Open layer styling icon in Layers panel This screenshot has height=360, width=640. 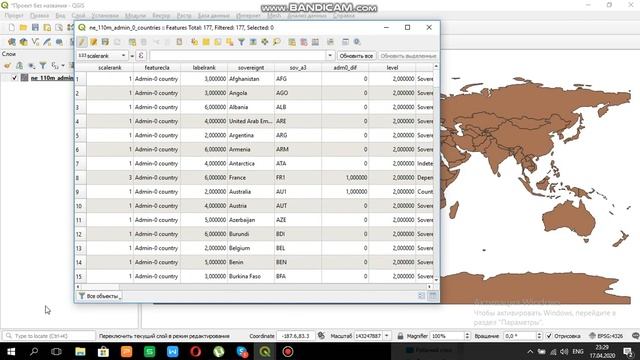tap(8, 65)
